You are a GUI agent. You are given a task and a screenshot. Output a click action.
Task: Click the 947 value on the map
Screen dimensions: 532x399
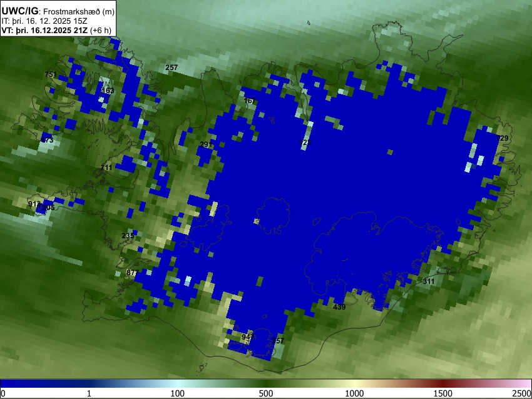pos(248,337)
